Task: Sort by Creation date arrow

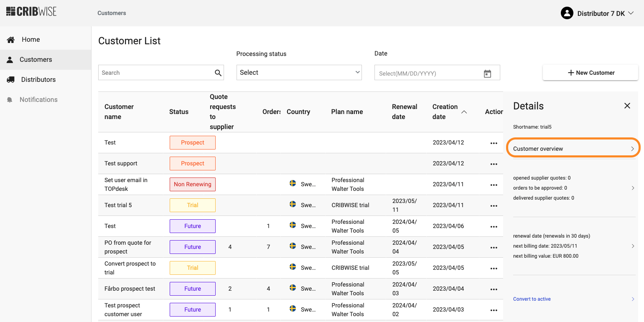Action: 464,112
